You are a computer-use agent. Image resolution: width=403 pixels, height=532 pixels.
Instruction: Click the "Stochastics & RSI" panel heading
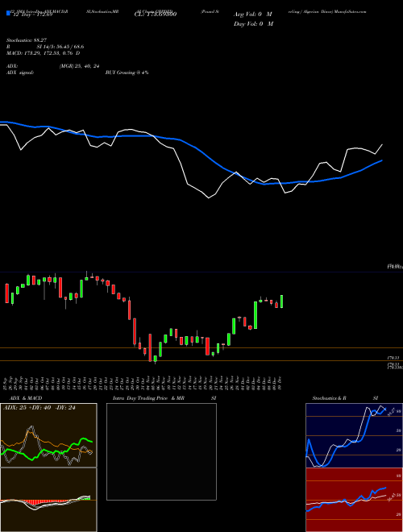click(x=345, y=398)
